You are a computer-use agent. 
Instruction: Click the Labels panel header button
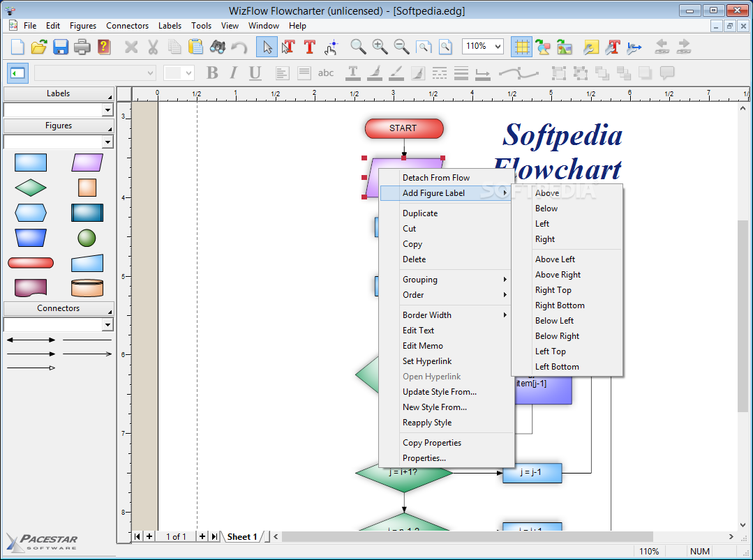pyautogui.click(x=58, y=93)
